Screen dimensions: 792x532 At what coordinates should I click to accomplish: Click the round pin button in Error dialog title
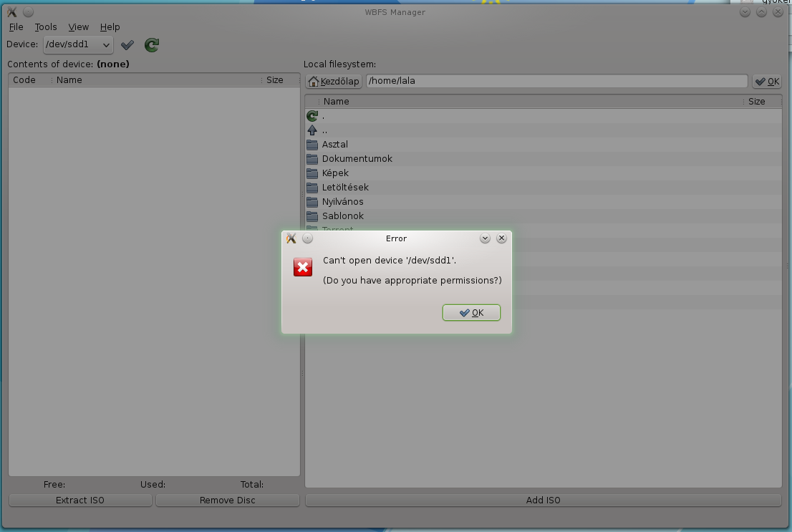pos(308,238)
